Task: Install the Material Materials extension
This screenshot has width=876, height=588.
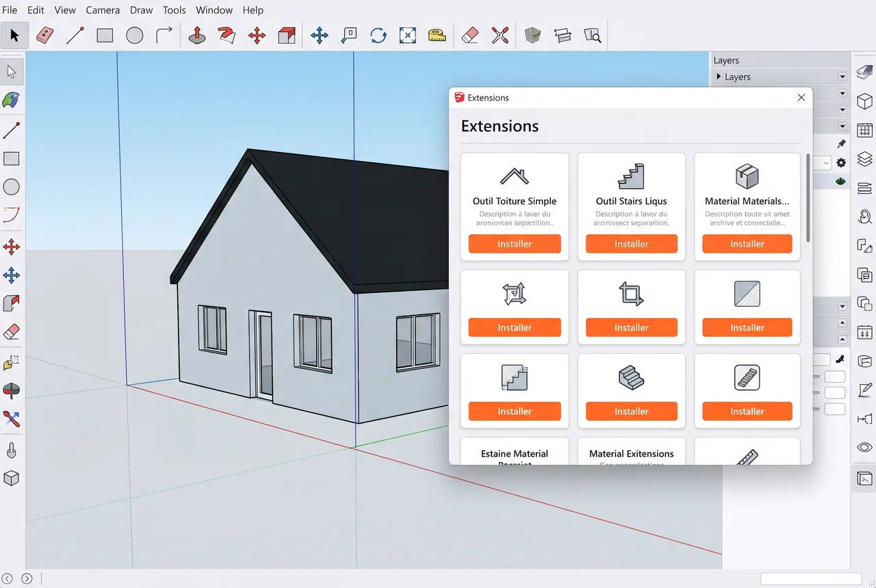Action: point(747,244)
